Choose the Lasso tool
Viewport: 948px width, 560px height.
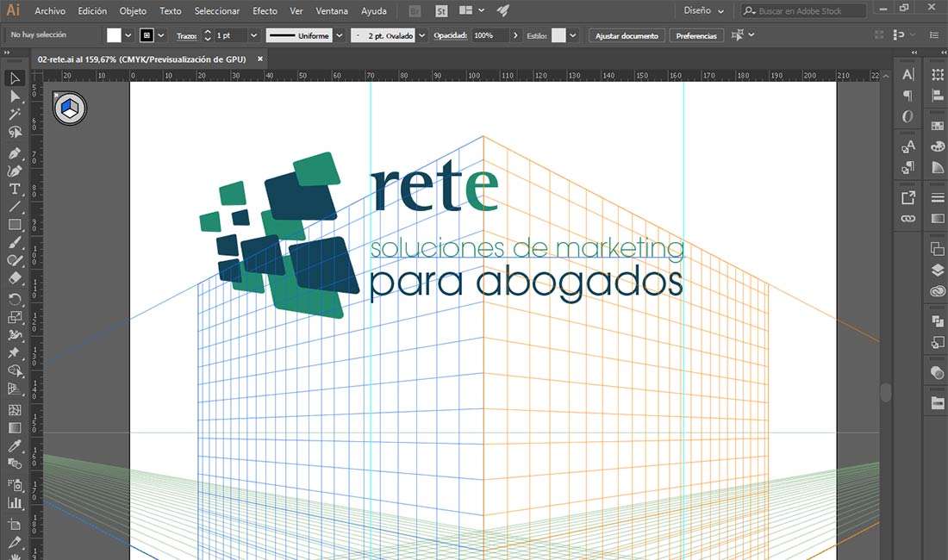coord(15,133)
